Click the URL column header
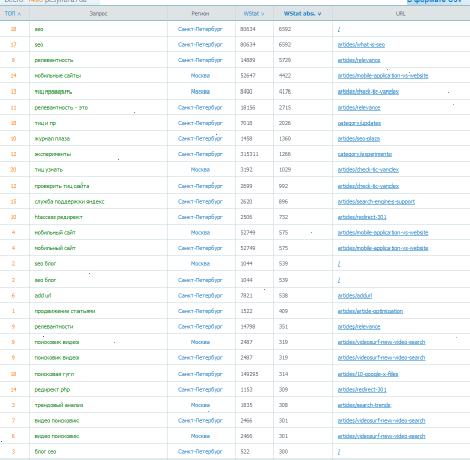Image resolution: width=470 pixels, height=460 pixels. (401, 14)
